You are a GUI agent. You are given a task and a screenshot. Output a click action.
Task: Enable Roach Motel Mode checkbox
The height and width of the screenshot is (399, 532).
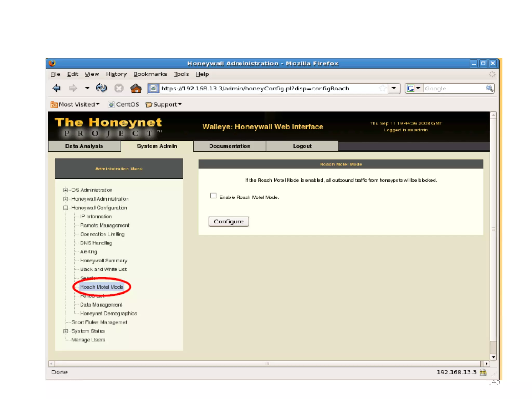(213, 196)
